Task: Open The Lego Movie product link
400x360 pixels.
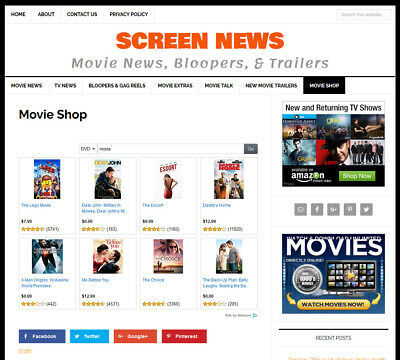Action: coord(36,205)
